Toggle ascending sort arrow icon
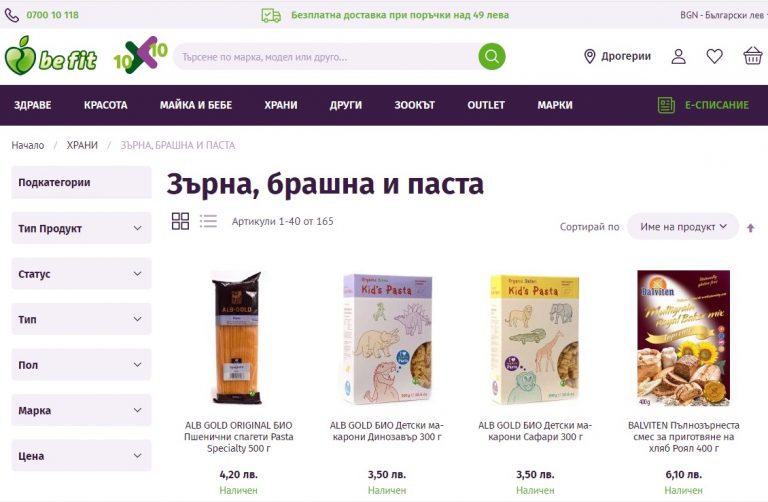This screenshot has height=502, width=768. coord(750,228)
